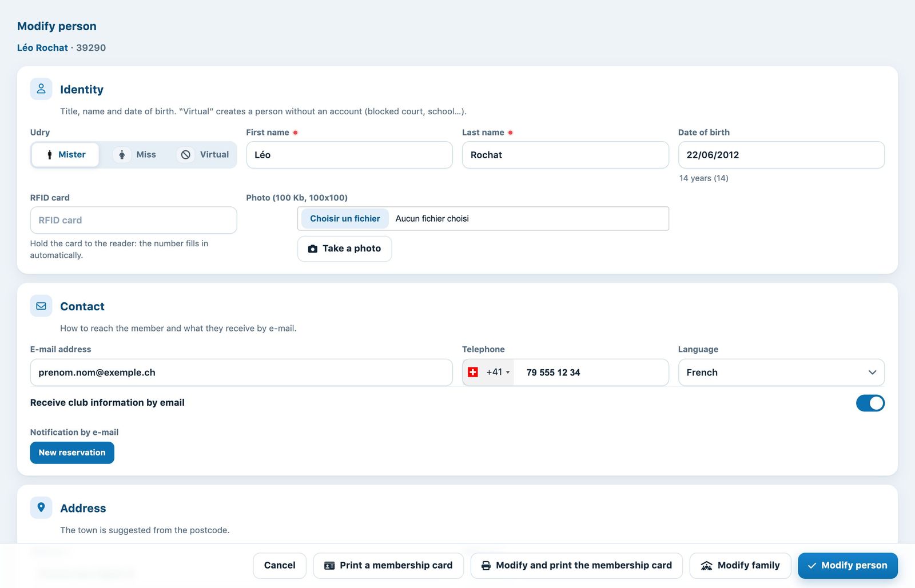The image size is (915, 588).
Task: Click the membership card icon next to Print
Action: [329, 566]
